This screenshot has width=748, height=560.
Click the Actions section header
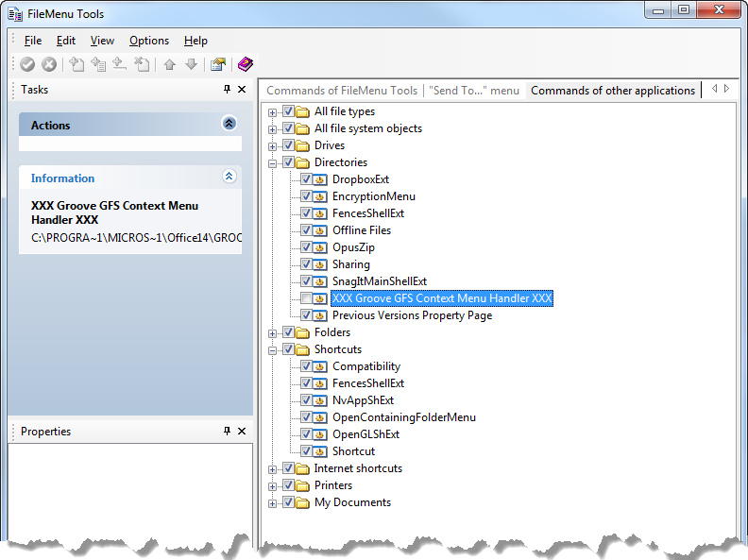(129, 125)
